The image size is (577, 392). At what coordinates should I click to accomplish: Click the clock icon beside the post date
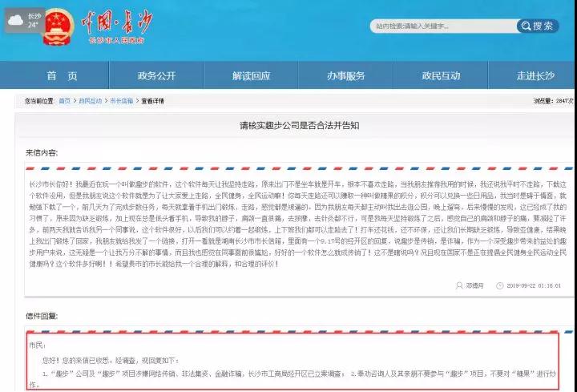500,285
